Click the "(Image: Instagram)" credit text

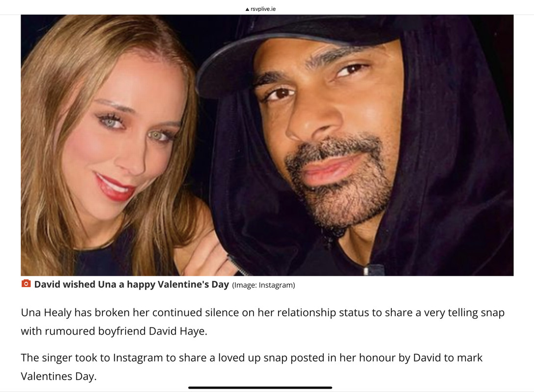[x=264, y=285]
